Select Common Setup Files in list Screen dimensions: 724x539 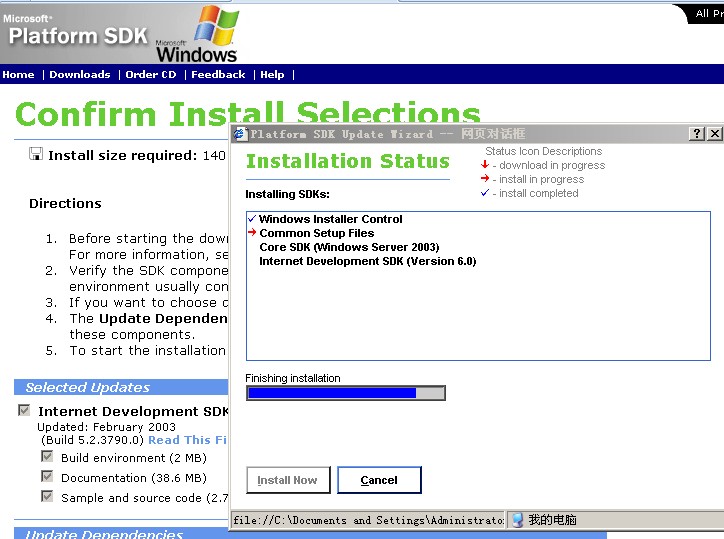pyautogui.click(x=317, y=233)
